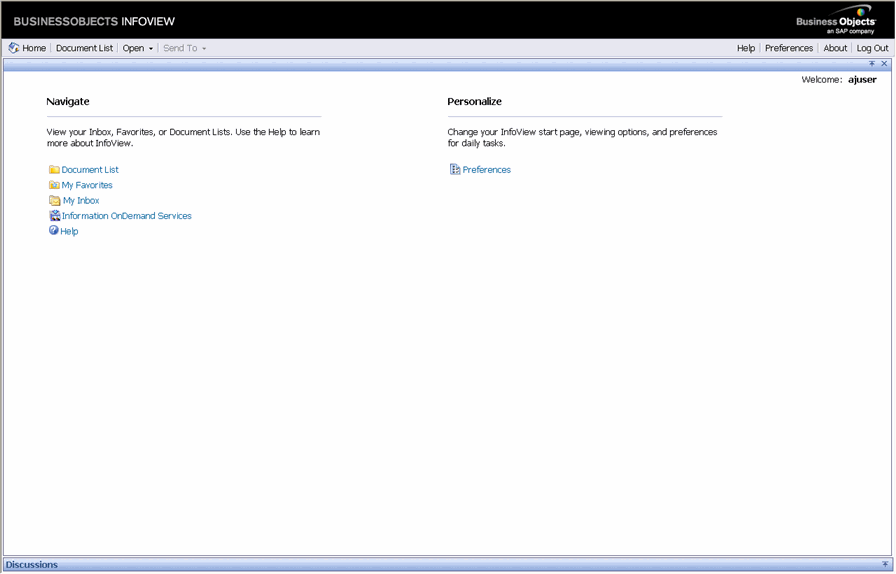896x574 pixels.
Task: Follow the Document List link
Action: click(x=90, y=170)
